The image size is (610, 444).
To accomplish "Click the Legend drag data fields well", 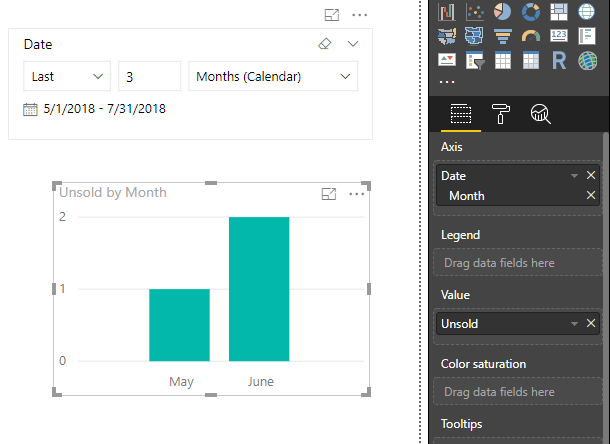I will (x=518, y=263).
